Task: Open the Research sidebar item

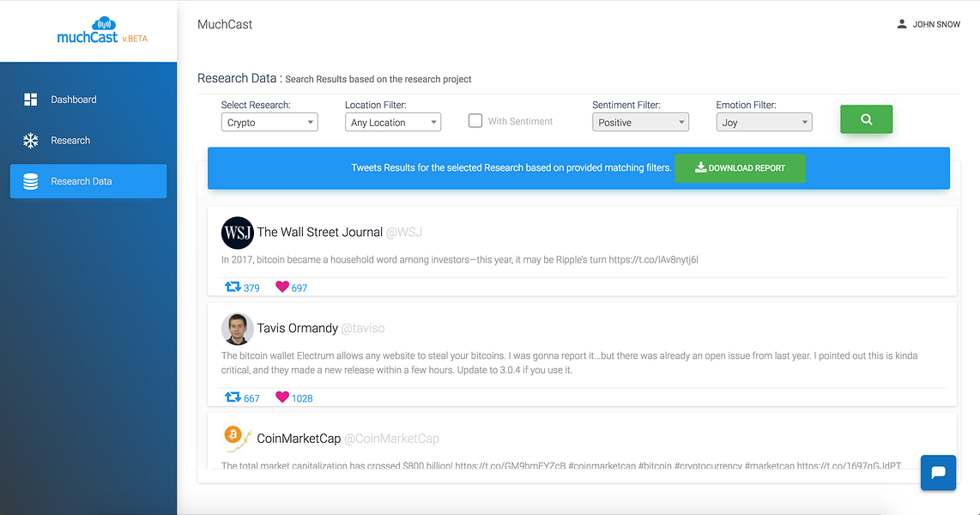Action: [x=88, y=141]
